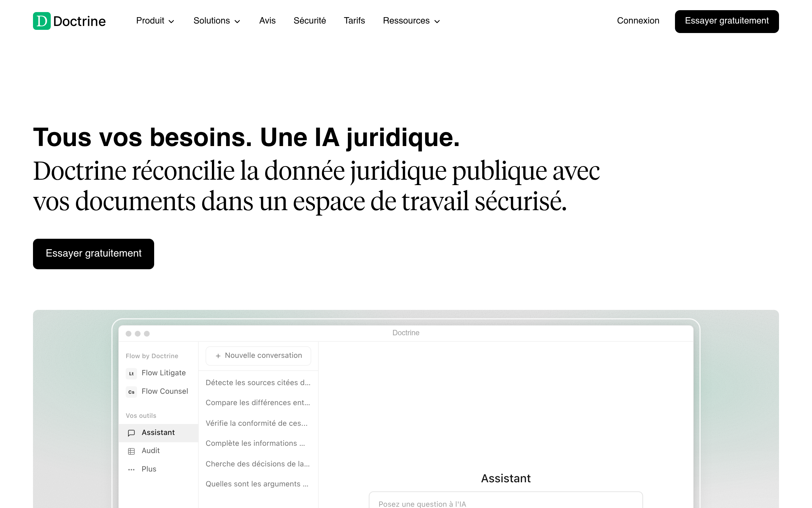Open conversation "Quelles sont les arguments ..."
The height and width of the screenshot is (508, 812).
click(257, 484)
